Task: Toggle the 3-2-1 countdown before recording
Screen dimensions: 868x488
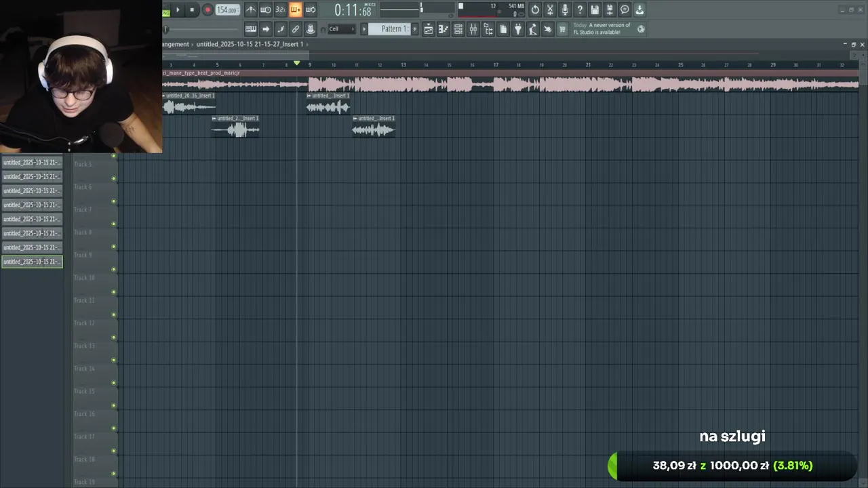Action: [x=280, y=9]
